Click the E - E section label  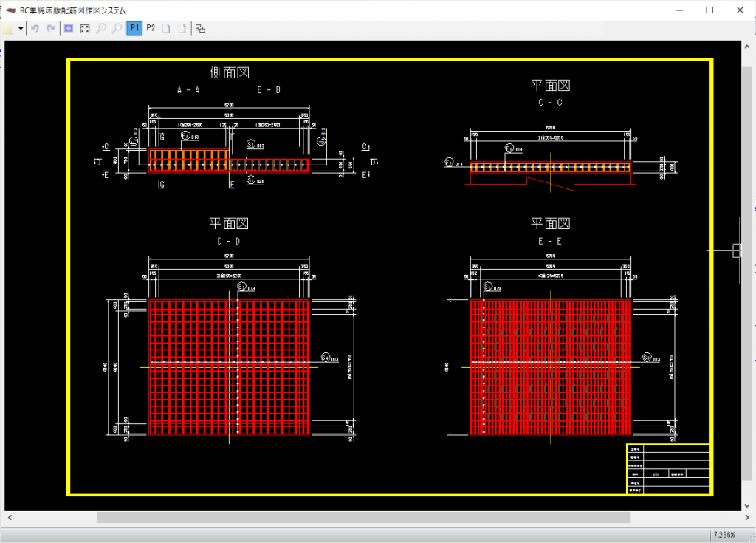pyautogui.click(x=550, y=241)
